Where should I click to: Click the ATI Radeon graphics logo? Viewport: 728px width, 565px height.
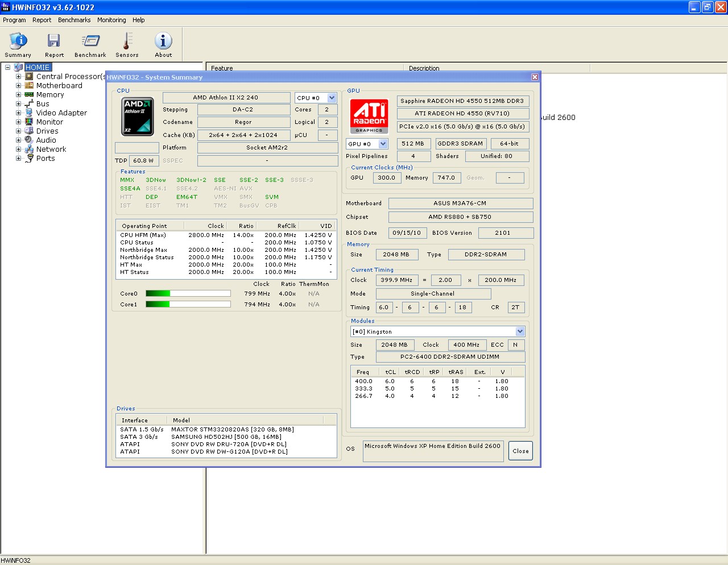tap(369, 116)
